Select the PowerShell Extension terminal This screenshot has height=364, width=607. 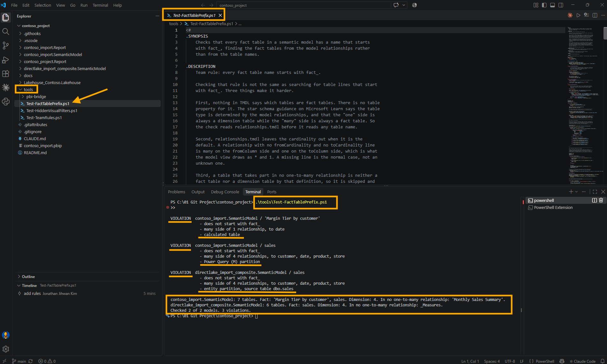553,207
